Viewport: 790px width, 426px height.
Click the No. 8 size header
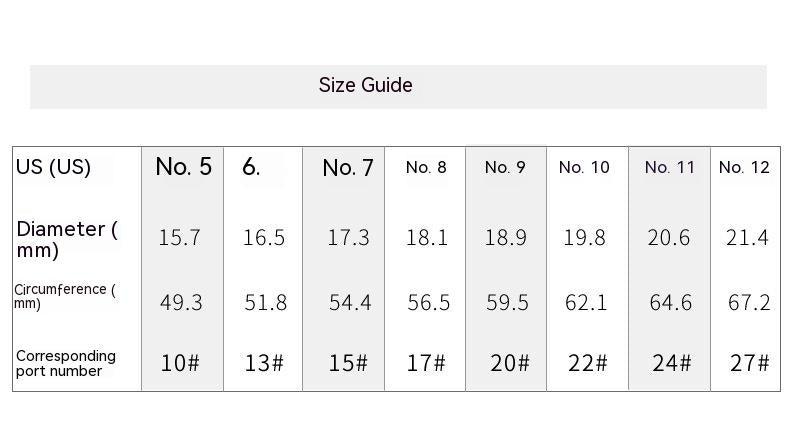pos(426,168)
